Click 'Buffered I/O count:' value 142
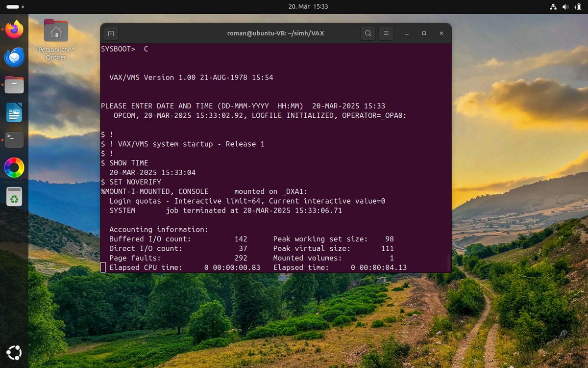The width and height of the screenshot is (588, 368). 241,239
